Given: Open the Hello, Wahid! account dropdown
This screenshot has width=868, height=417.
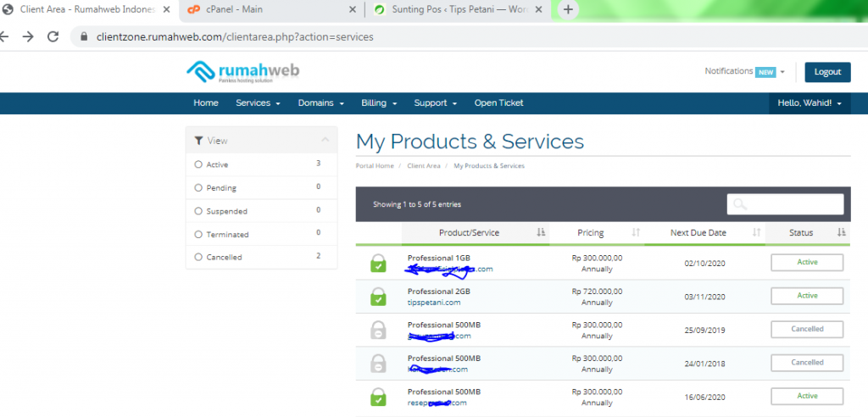Looking at the screenshot, I should click(x=810, y=103).
